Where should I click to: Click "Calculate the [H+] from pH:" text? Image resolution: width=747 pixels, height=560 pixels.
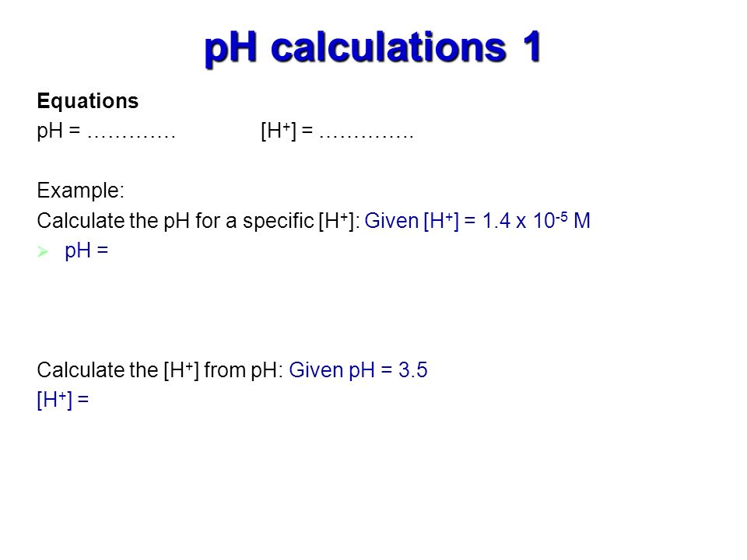tap(160, 370)
